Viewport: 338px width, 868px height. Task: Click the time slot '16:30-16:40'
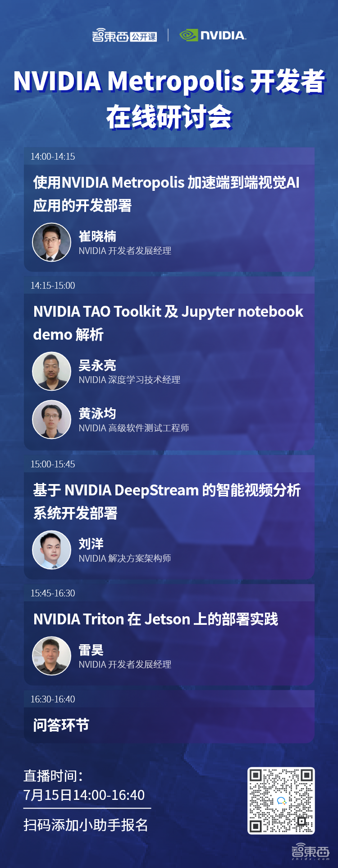(53, 699)
